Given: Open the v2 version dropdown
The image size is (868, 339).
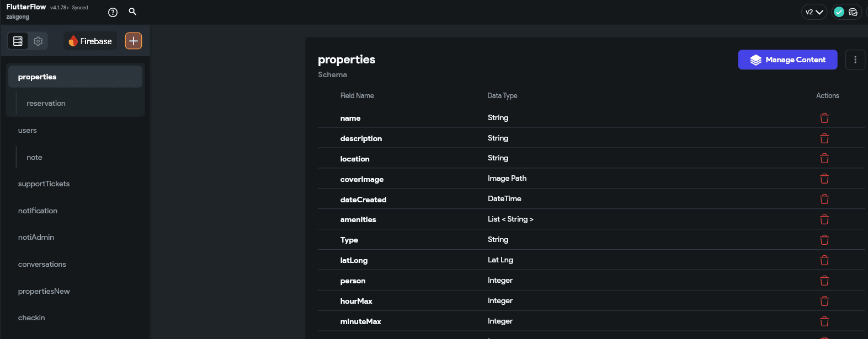Looking at the screenshot, I should 814,12.
